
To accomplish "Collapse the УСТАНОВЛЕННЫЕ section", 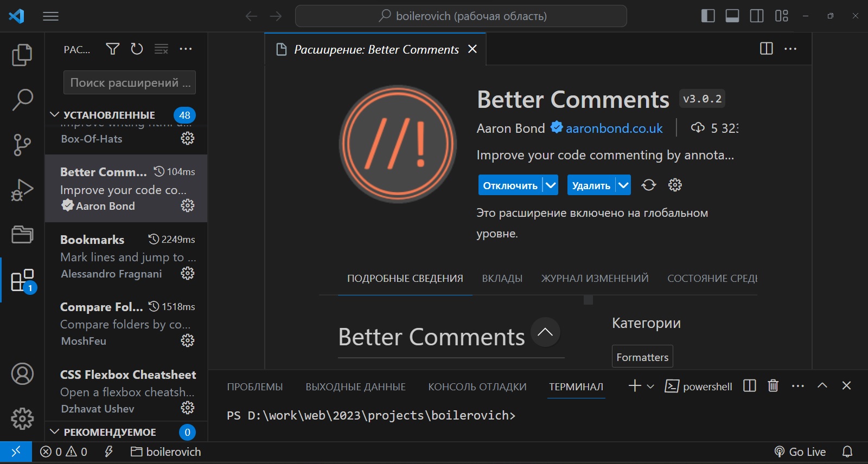I will (108, 115).
